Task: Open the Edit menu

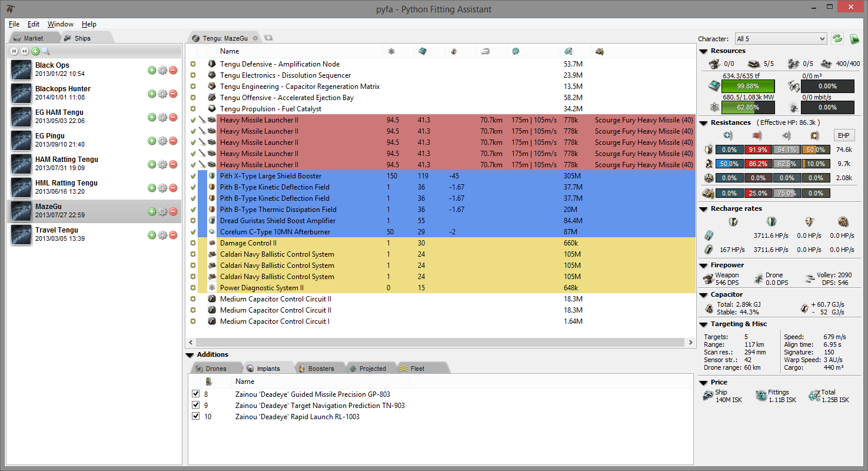Action: pos(34,24)
